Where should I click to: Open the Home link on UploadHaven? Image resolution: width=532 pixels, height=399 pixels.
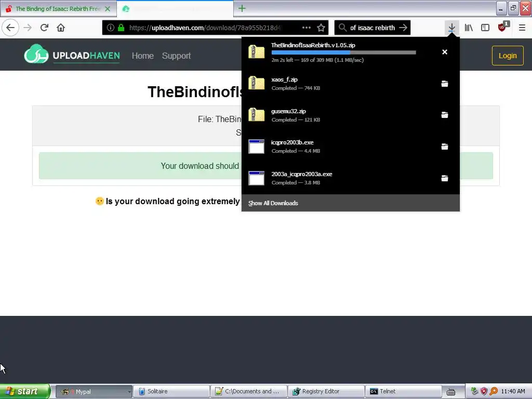(142, 56)
